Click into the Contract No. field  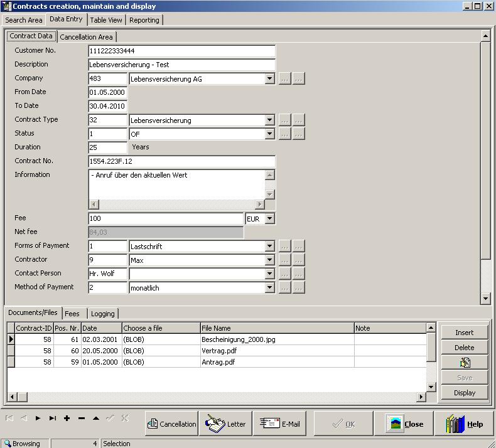point(181,161)
